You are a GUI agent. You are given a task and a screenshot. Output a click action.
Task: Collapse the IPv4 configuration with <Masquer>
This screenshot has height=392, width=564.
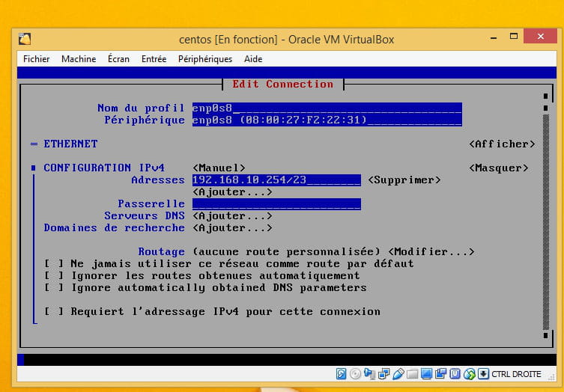tap(499, 168)
